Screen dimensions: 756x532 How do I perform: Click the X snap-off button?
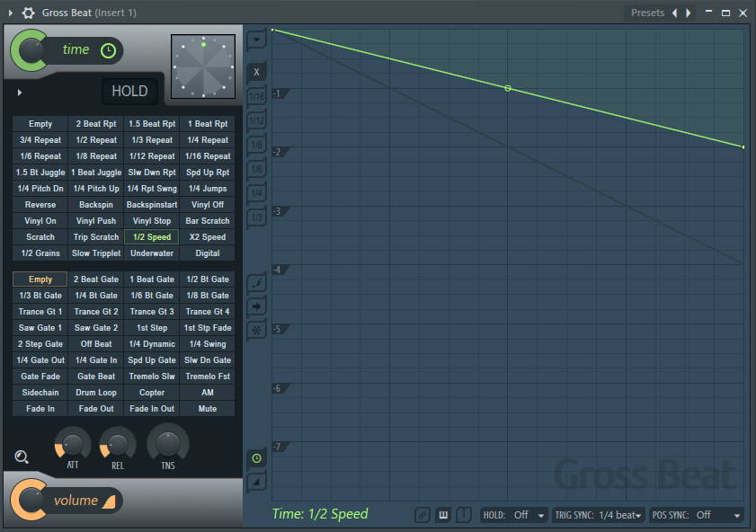click(x=256, y=72)
